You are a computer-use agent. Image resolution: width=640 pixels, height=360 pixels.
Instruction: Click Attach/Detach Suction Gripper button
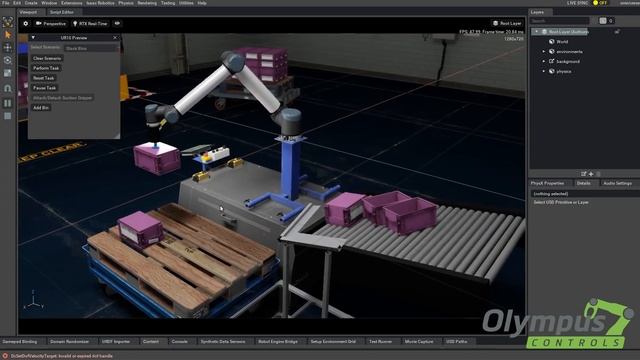click(x=62, y=98)
